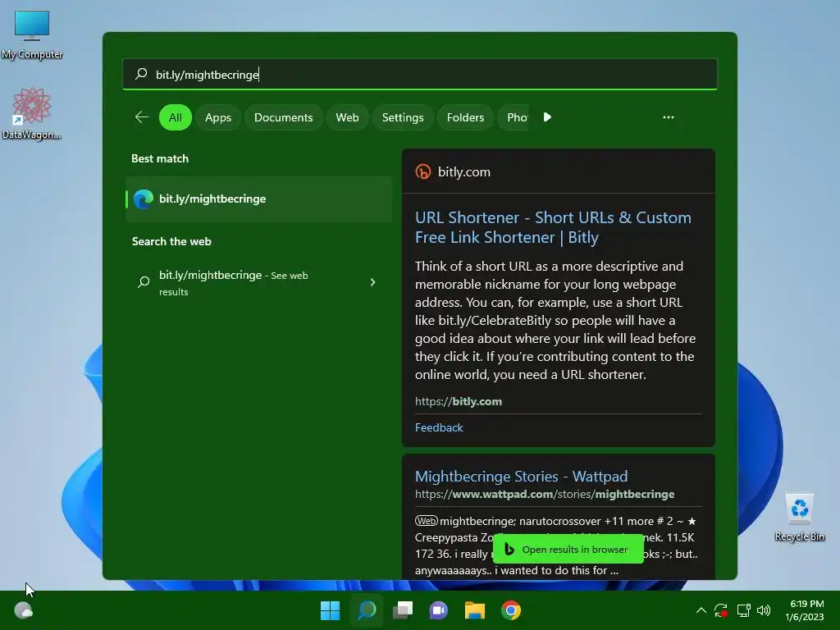Open the Chat (Teams) taskbar icon
The height and width of the screenshot is (630, 840).
point(439,610)
